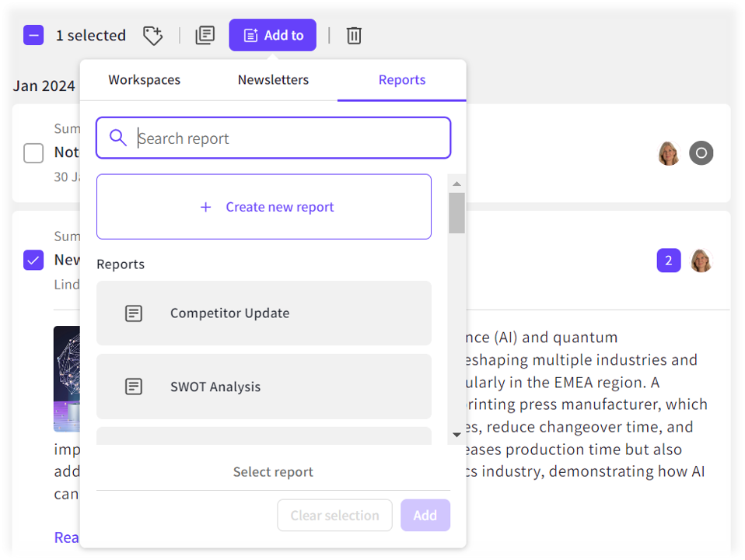Click the document icon beside SWOT Analysis
The image size is (745, 560).
(x=133, y=386)
